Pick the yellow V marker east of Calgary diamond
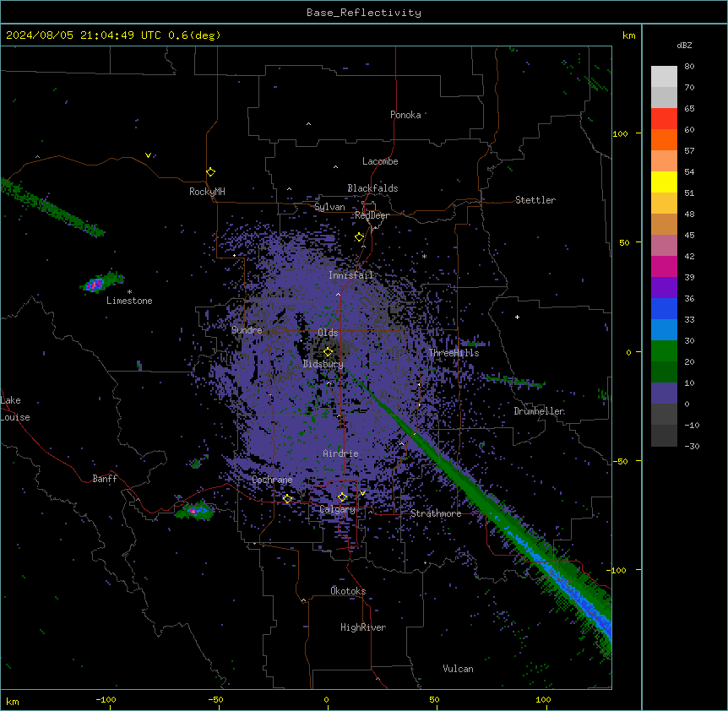Screen dimensions: 728x711 (362, 493)
